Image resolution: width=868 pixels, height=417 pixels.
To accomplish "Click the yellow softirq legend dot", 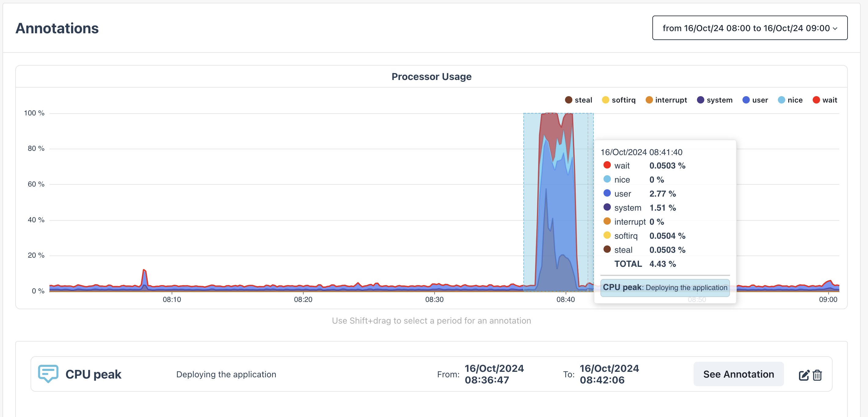I will pyautogui.click(x=606, y=100).
